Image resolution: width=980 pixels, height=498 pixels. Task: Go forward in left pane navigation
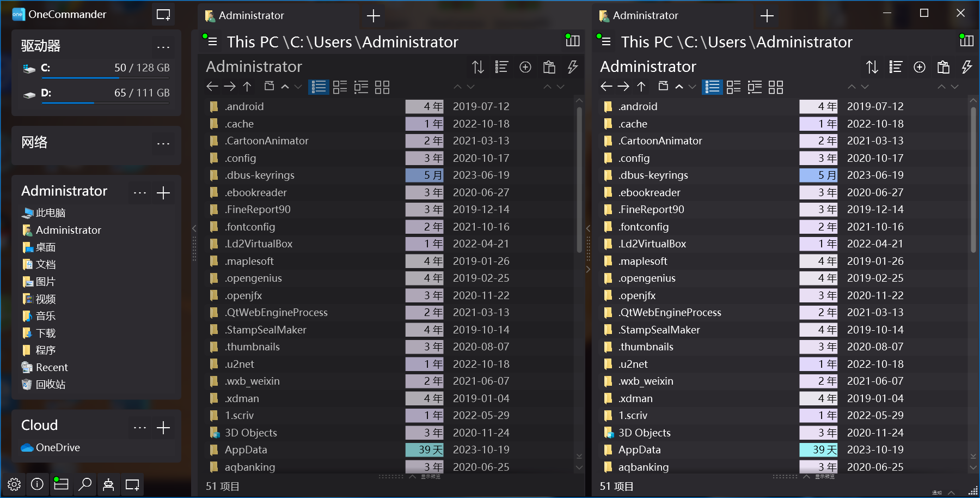tap(230, 86)
